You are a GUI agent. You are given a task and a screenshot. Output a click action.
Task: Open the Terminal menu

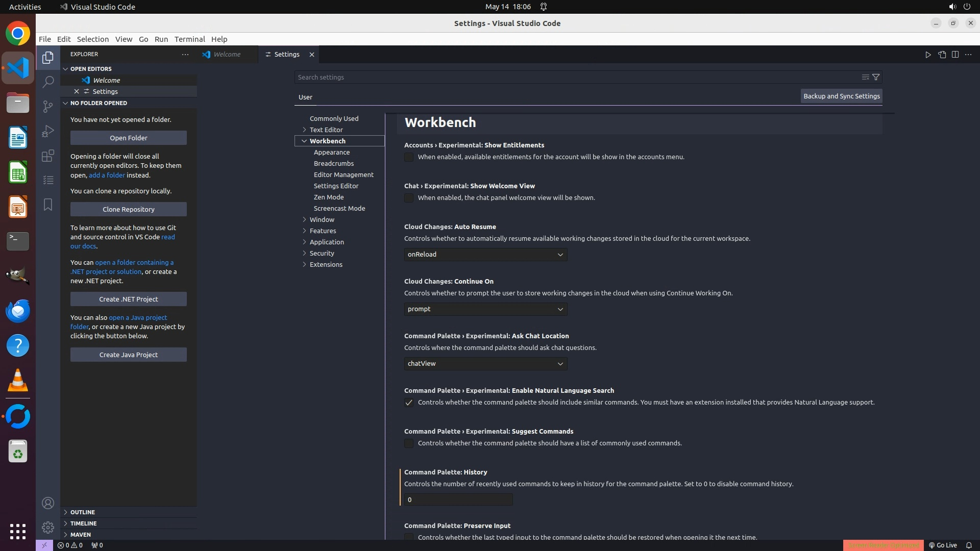pyautogui.click(x=189, y=39)
